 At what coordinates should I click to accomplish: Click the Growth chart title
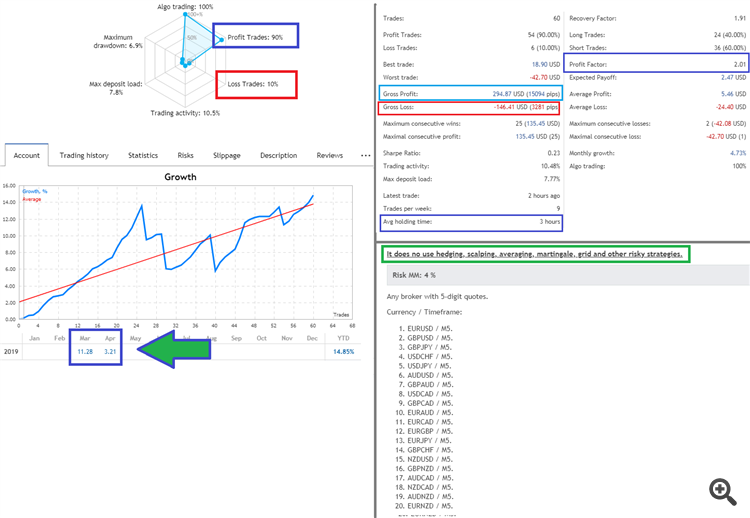[x=180, y=177]
